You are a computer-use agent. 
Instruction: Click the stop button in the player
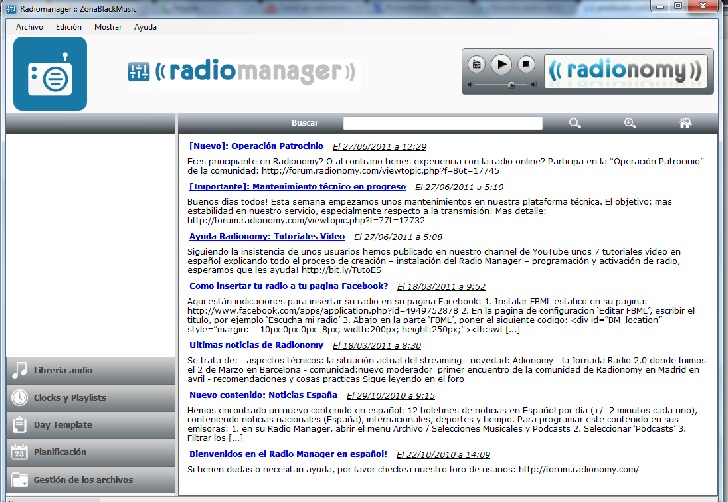(x=526, y=64)
